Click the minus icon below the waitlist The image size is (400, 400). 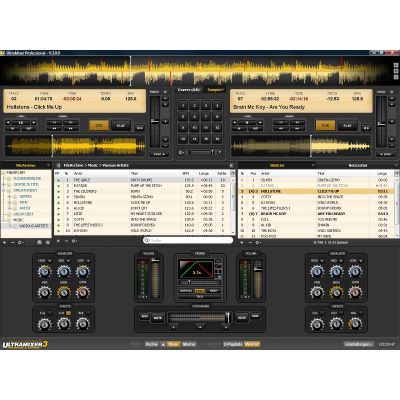click(x=250, y=242)
